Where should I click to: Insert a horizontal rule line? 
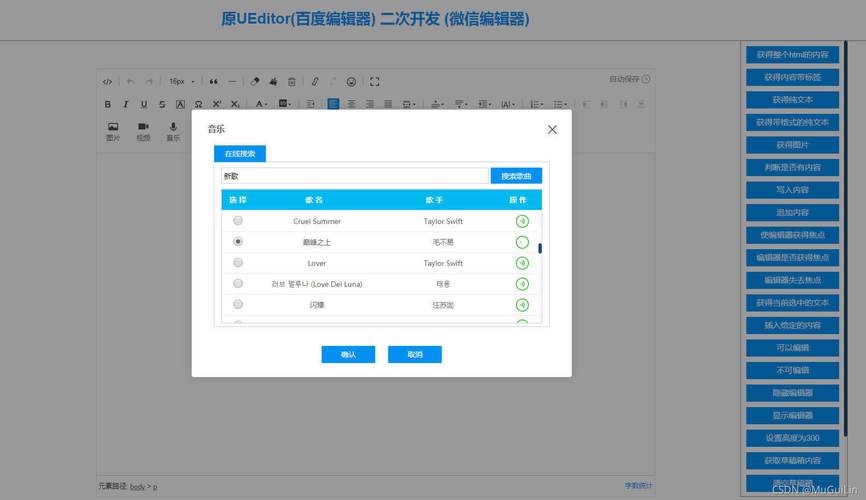click(x=232, y=82)
